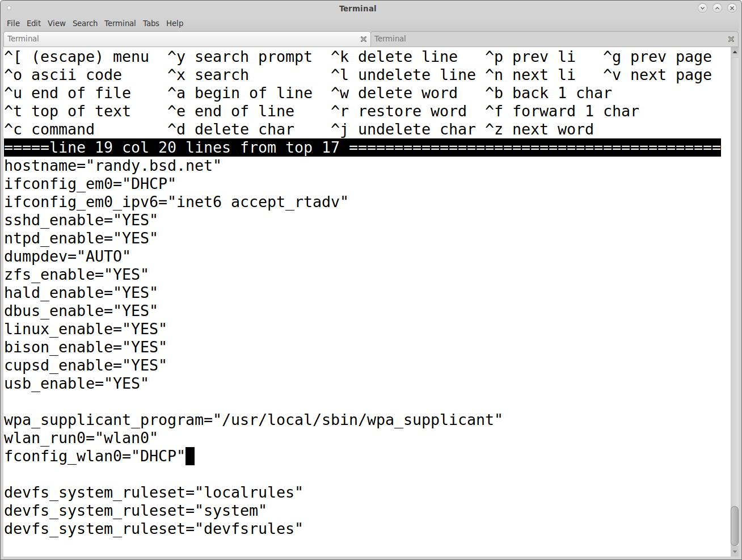742x560 pixels.
Task: Click the scrollbar down arrow
Action: pos(735,551)
